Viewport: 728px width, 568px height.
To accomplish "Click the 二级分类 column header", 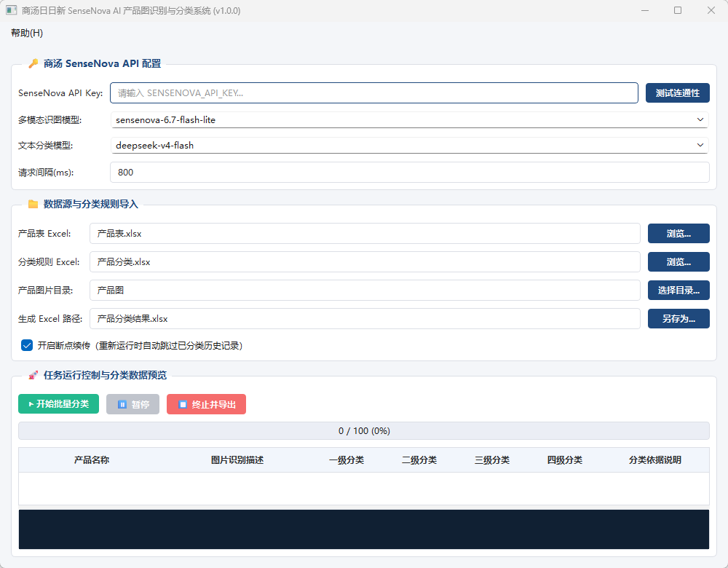I will coord(419,459).
